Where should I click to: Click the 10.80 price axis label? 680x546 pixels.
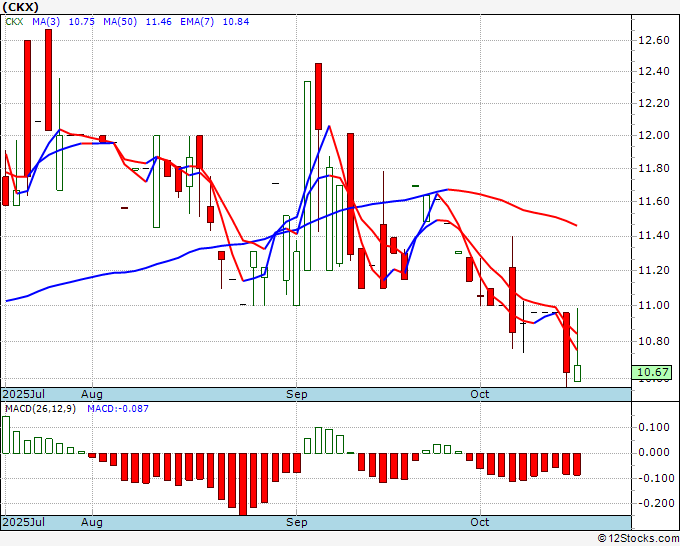pyautogui.click(x=654, y=341)
